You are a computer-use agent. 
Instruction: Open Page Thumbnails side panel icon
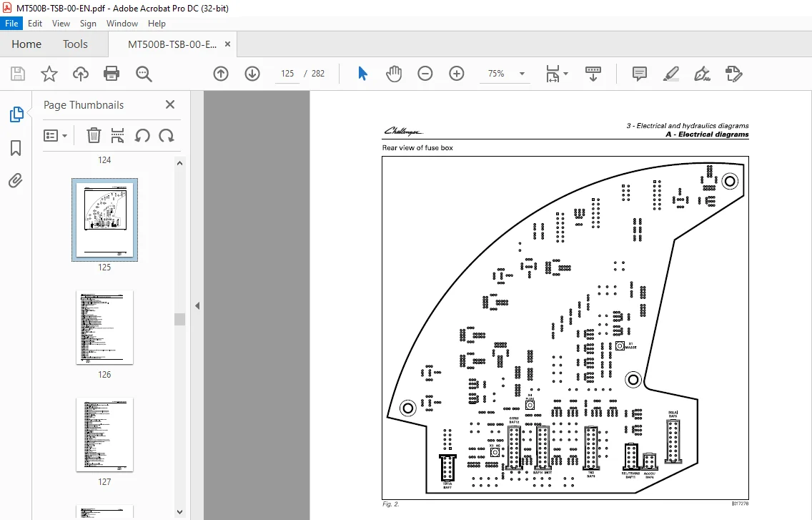16,114
